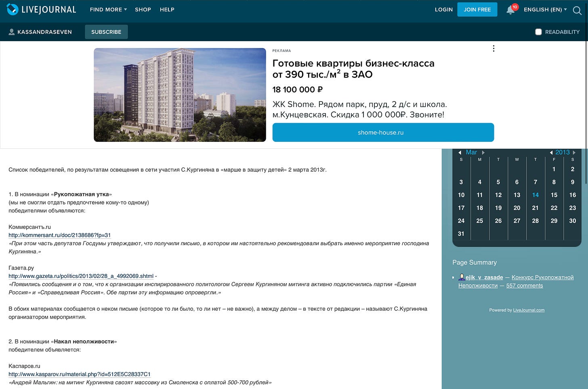
Task: Go to previous month arrow beside Mar
Action: 460,153
